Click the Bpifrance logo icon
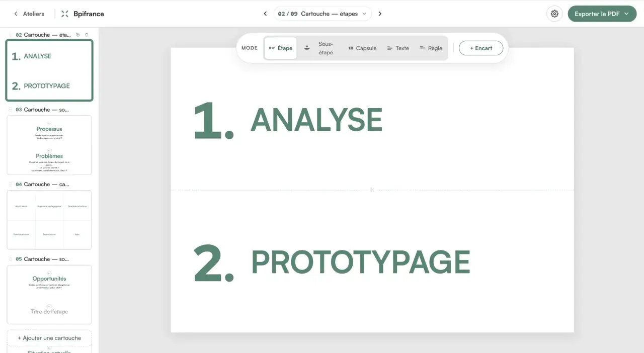This screenshot has height=353, width=644. [64, 14]
